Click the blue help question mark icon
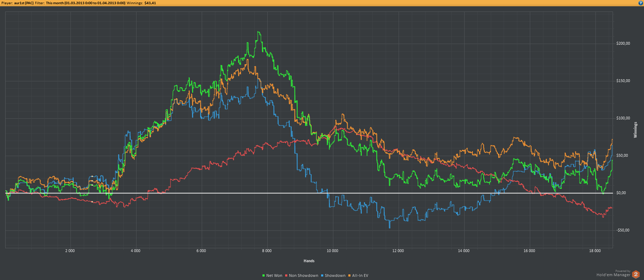 pos(641,3)
